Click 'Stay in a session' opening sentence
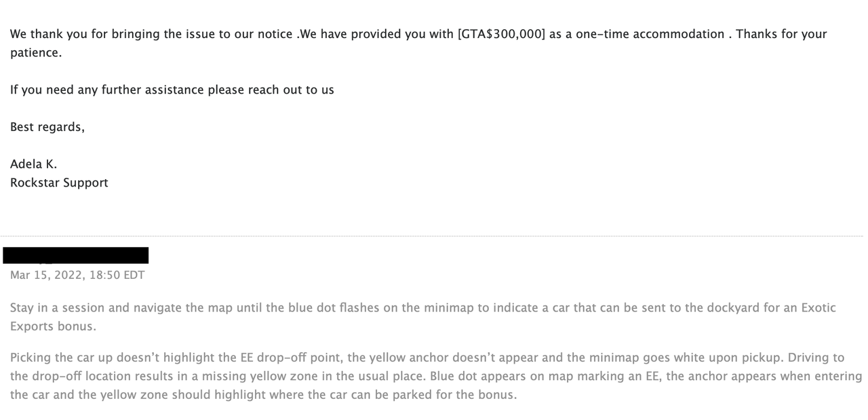 [x=57, y=307]
